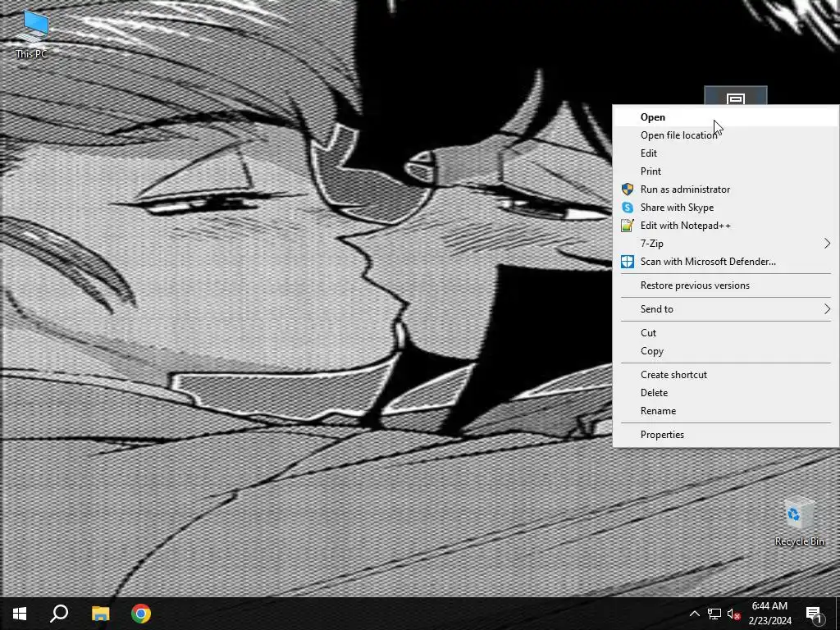Viewport: 840px width, 630px height.
Task: Choose Open file location
Action: click(726, 135)
